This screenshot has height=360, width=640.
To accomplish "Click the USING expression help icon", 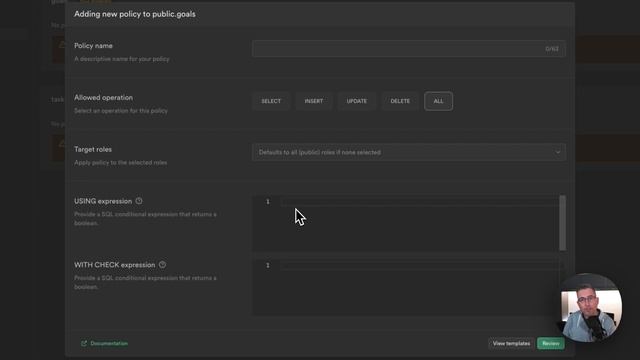I will point(139,201).
